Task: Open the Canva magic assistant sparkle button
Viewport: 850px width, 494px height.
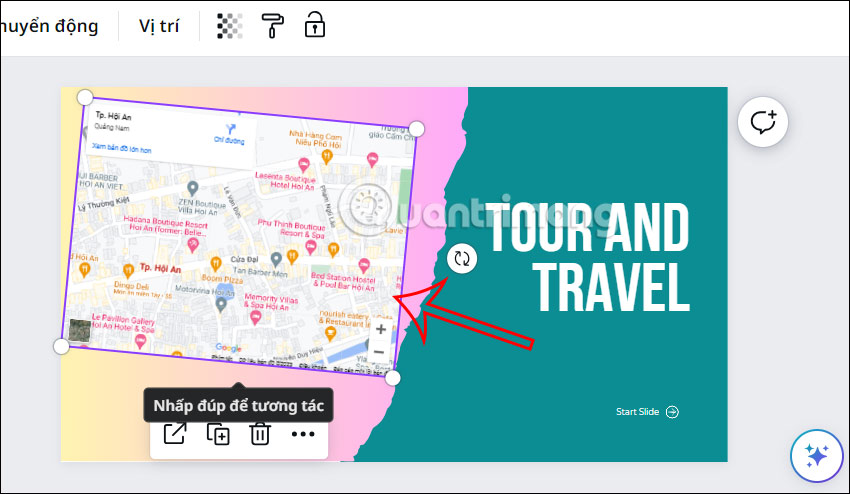Action: [x=816, y=455]
